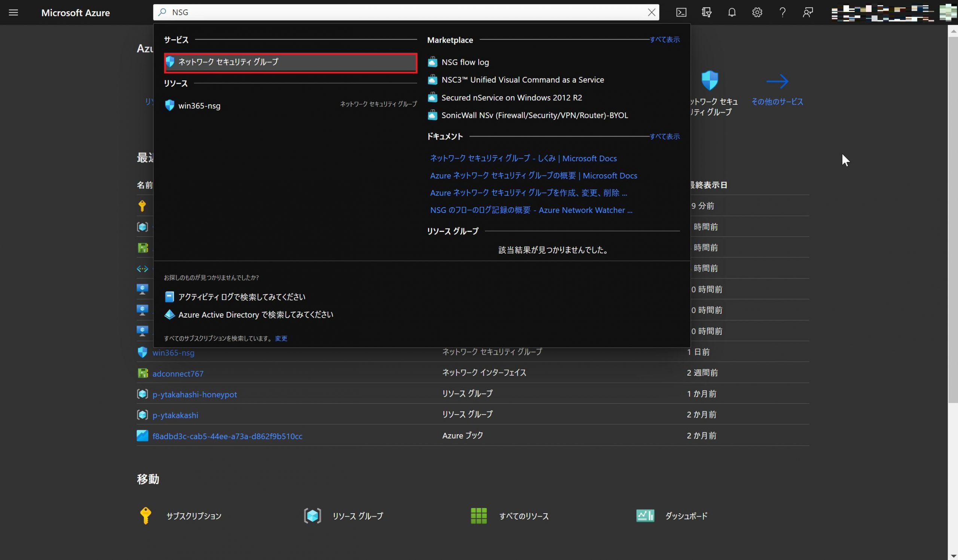Show all ドキュメント results (すべて表示)
Viewport: 958px width, 560px height.
click(x=664, y=137)
